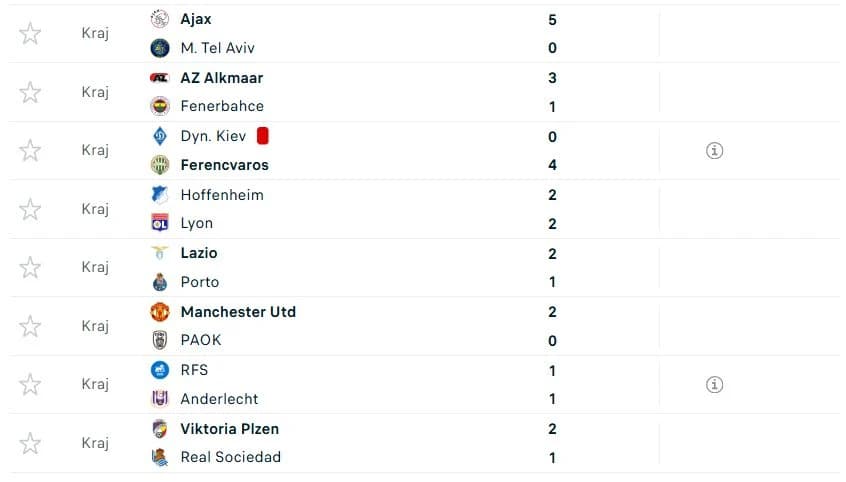The width and height of the screenshot is (846, 482).
Task: Open Ferencvaros team name link
Action: [x=224, y=165]
